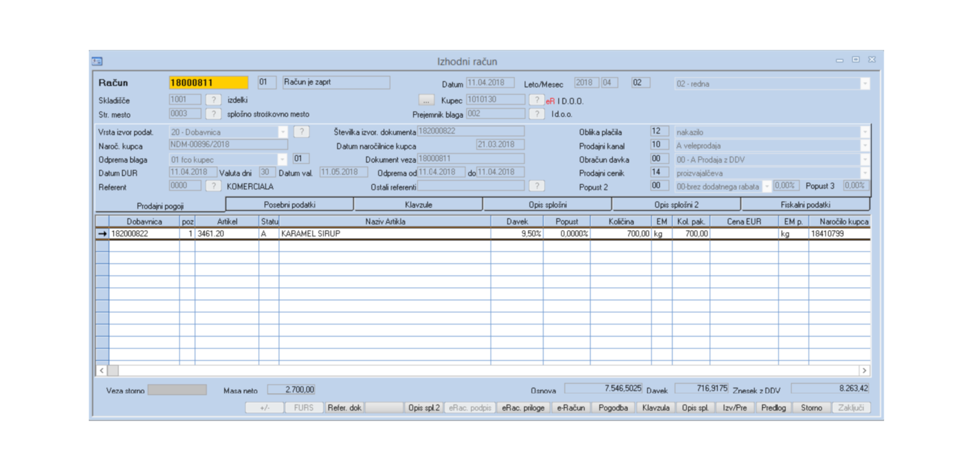The height and width of the screenshot is (474, 980).
Task: Click the Znesek z DDV field 8.263,42
Action: [x=830, y=389]
